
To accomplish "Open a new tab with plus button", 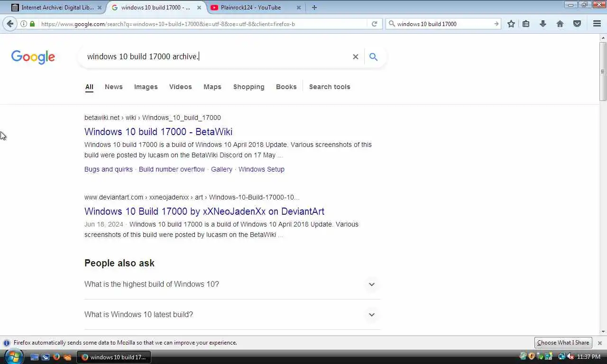I will [314, 7].
